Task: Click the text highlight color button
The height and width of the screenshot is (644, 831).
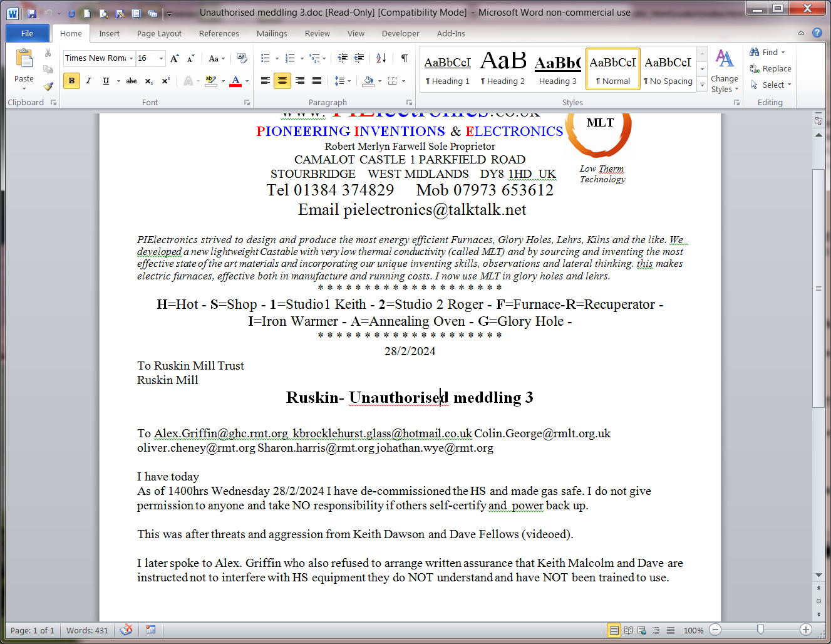Action: [x=211, y=81]
